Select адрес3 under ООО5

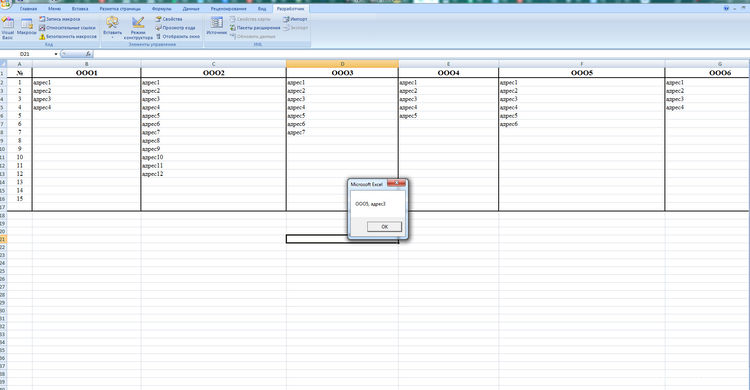point(582,99)
